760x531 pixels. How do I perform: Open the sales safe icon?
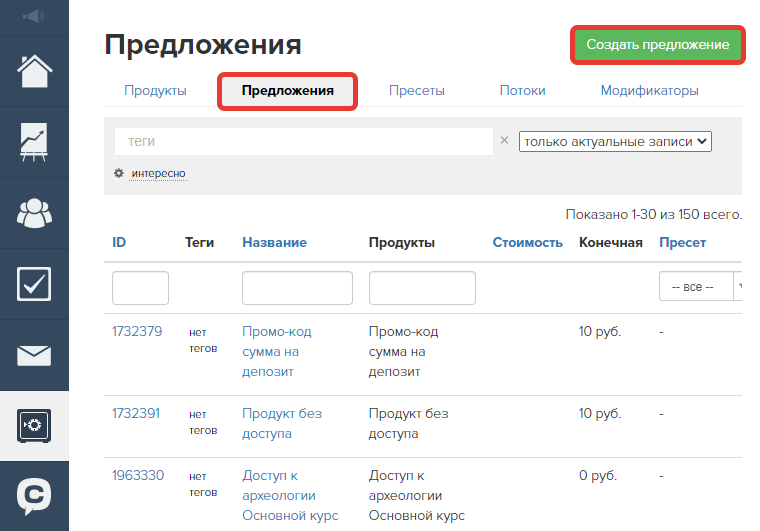(x=34, y=426)
